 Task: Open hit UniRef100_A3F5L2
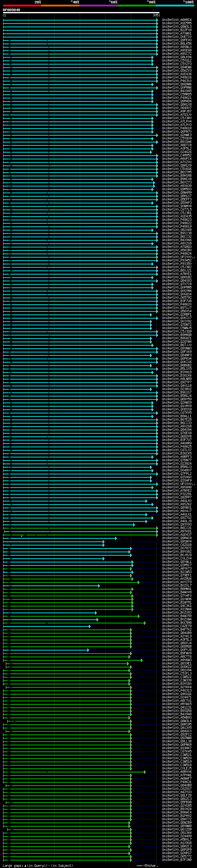176,149
